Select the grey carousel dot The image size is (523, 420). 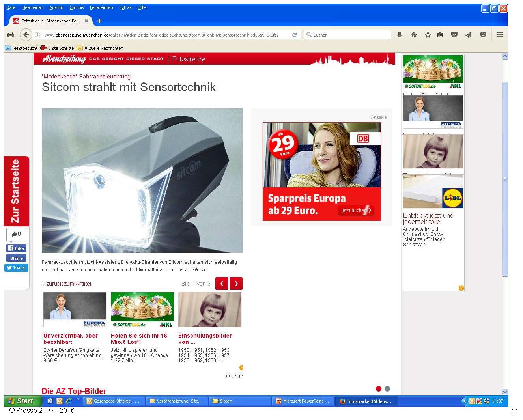pos(387,389)
